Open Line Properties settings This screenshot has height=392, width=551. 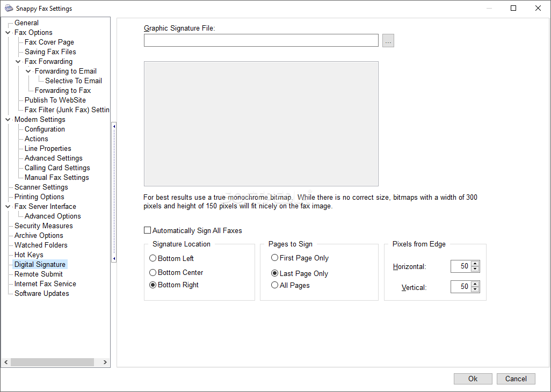(48, 148)
